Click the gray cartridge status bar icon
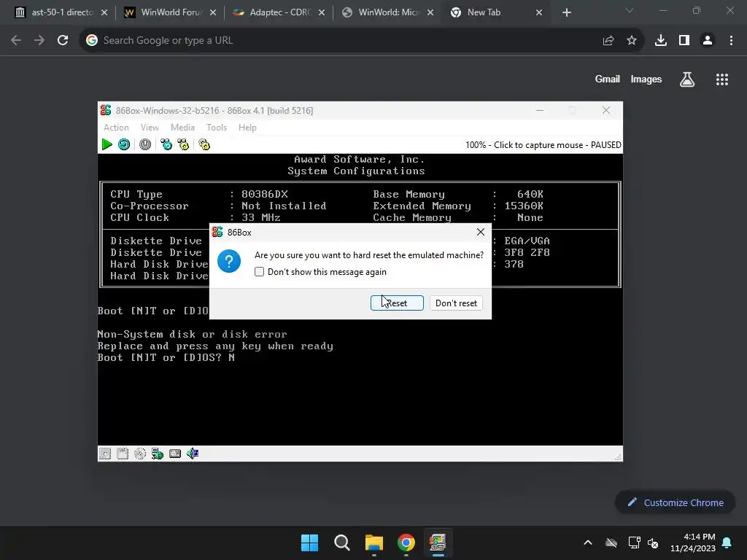 point(175,454)
